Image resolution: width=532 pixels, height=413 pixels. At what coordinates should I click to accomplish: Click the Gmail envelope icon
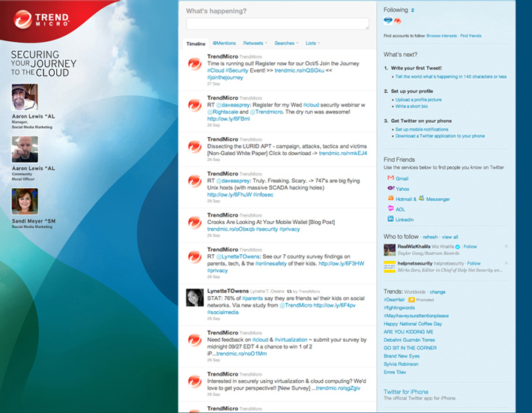click(x=390, y=178)
